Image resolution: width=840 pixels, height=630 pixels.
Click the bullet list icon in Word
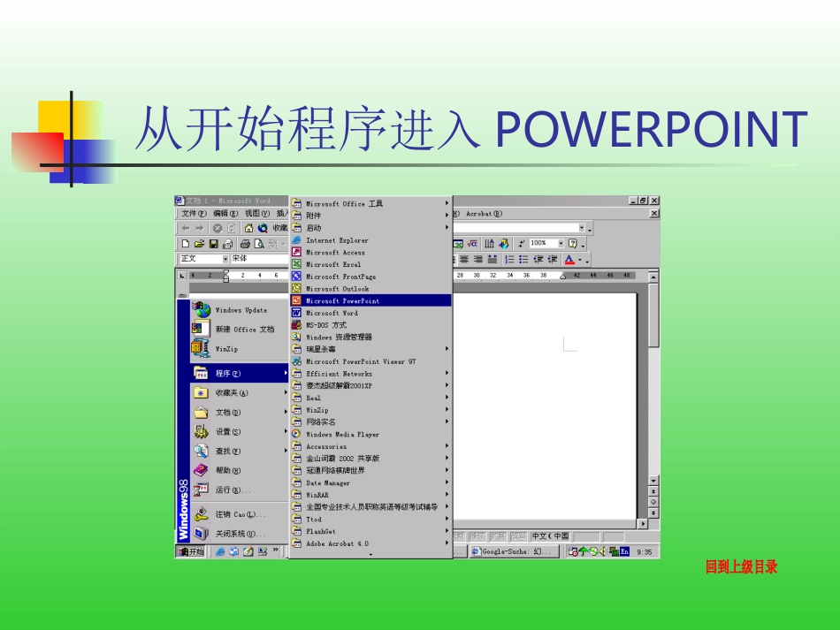point(523,260)
